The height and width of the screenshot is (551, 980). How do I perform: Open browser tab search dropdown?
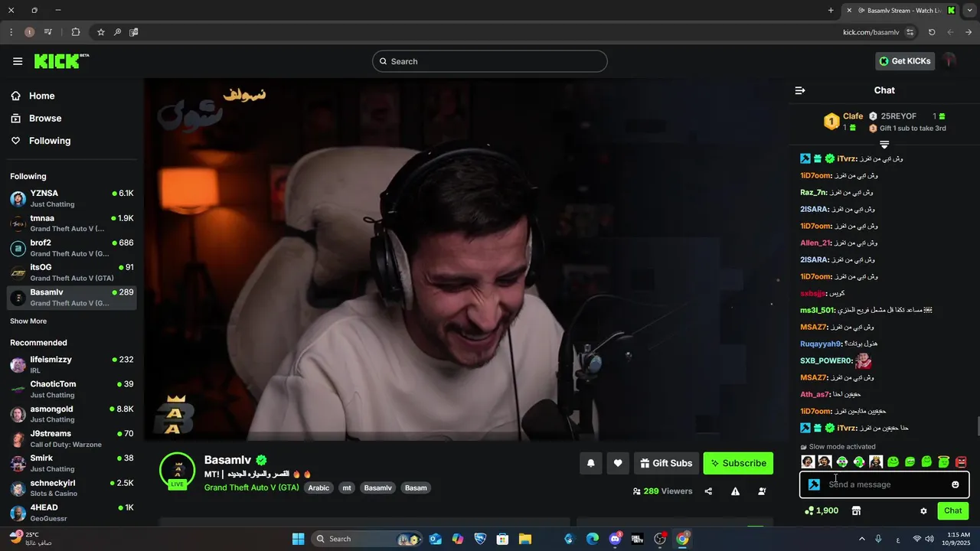pyautogui.click(x=969, y=11)
